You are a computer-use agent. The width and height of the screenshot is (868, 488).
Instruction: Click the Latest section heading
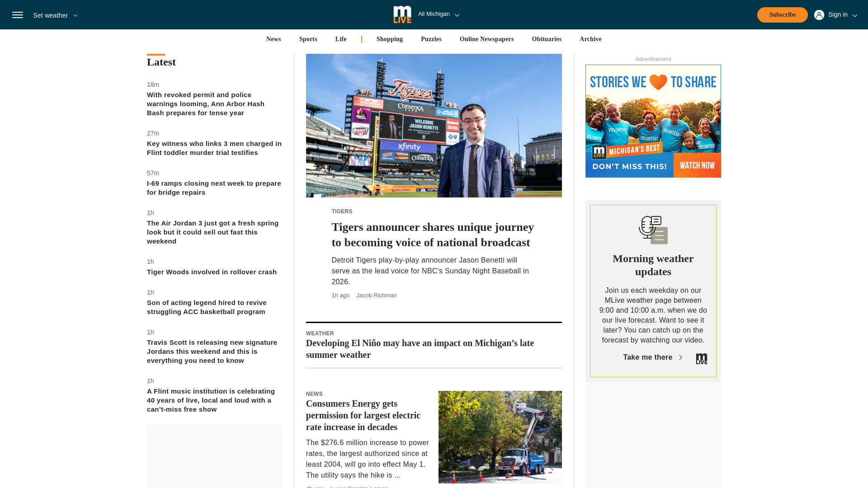coord(161,62)
